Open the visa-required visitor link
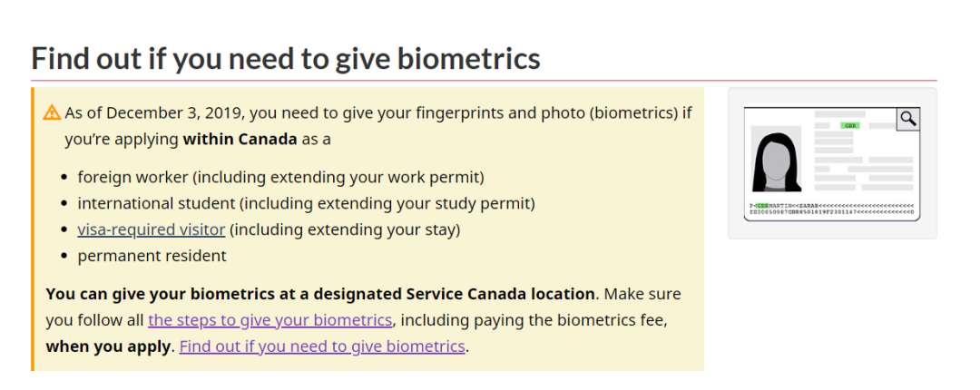Image resolution: width=980 pixels, height=390 pixels. [151, 229]
